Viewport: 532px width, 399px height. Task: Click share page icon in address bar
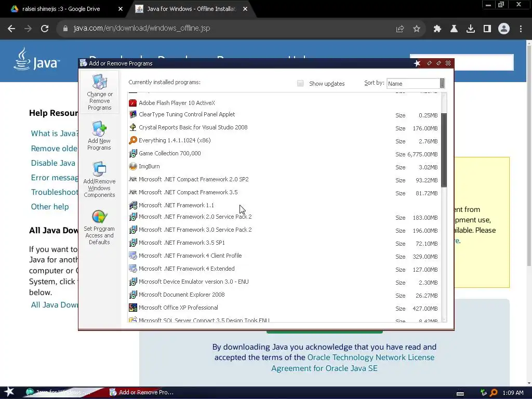point(400,29)
